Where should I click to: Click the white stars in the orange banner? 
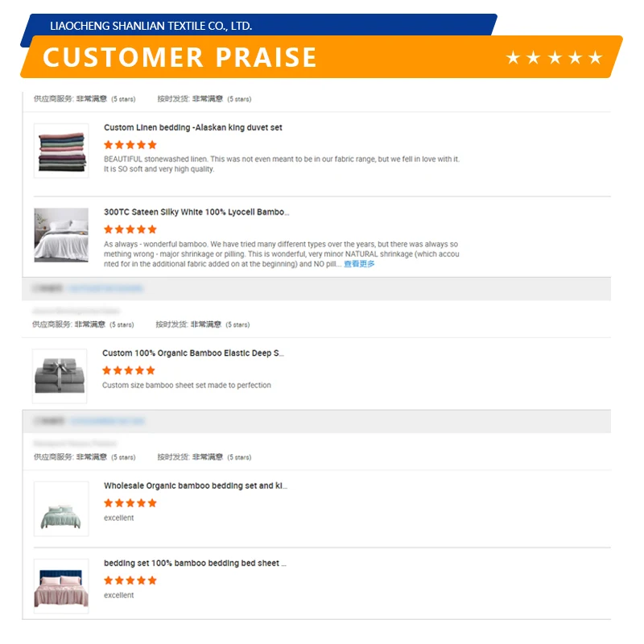click(554, 58)
